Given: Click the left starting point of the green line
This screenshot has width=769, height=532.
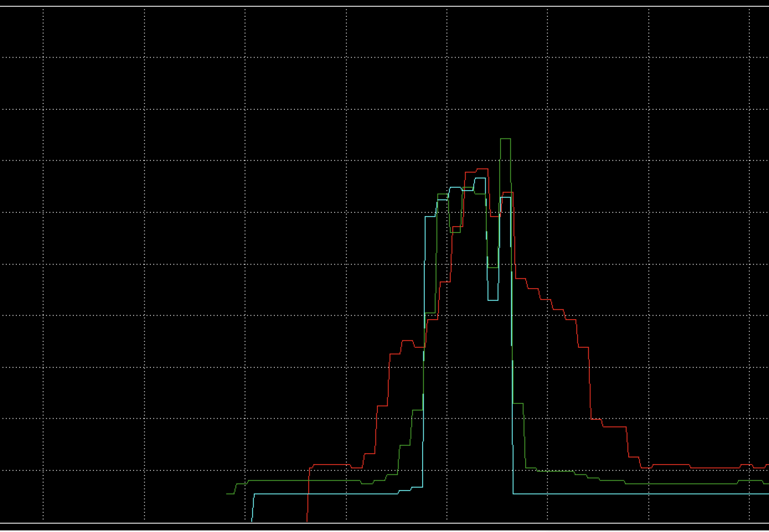Looking at the screenshot, I should click(x=227, y=494).
